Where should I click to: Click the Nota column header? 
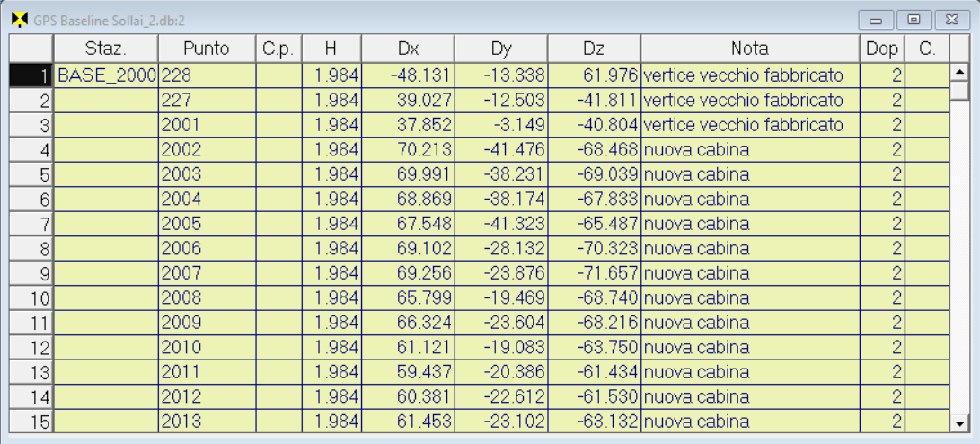coord(750,49)
